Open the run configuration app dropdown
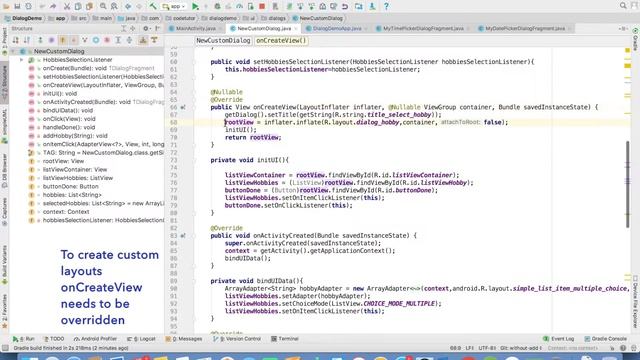Screen dimensions: 640x360 tap(174, 6)
